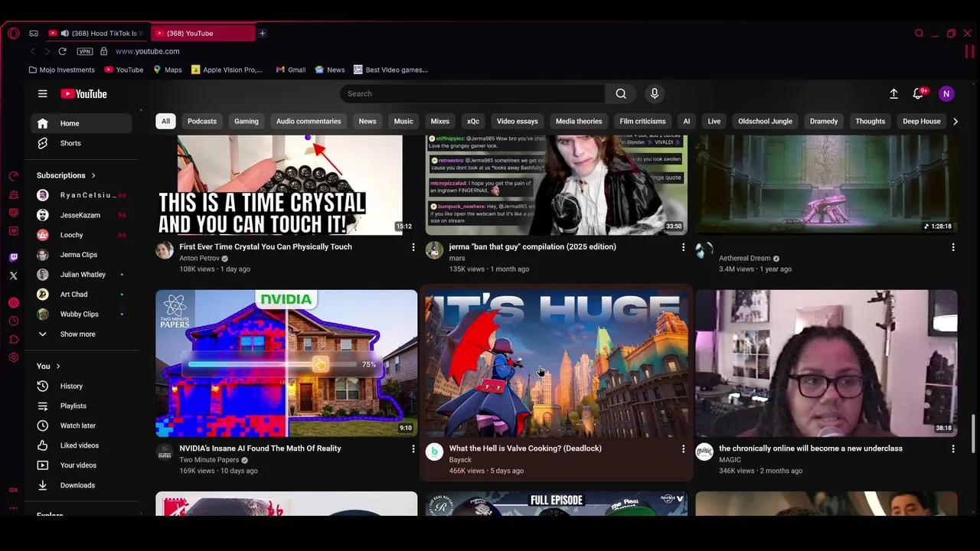Open the options menu for the jerma compilation video
Screen dimensions: 980x551
coord(683,246)
